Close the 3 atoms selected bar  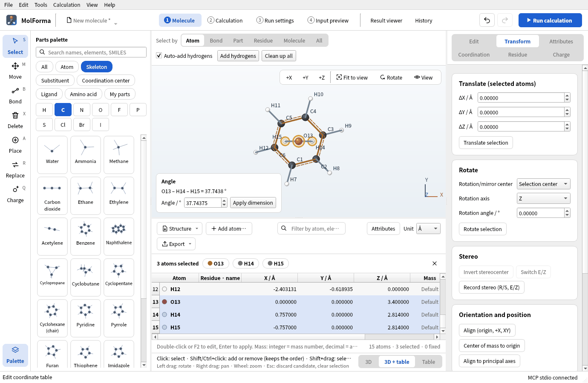435,263
